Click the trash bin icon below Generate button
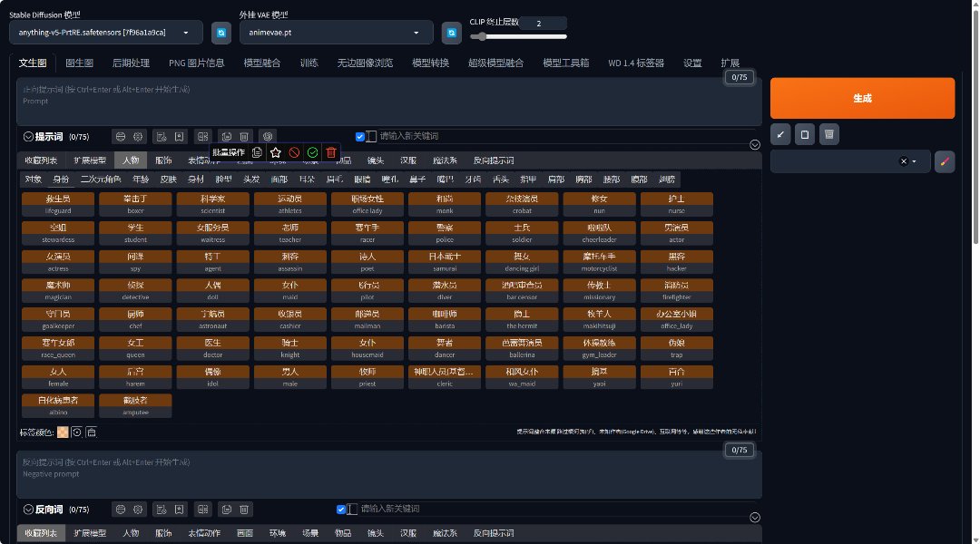The width and height of the screenshot is (980, 544). click(x=828, y=134)
